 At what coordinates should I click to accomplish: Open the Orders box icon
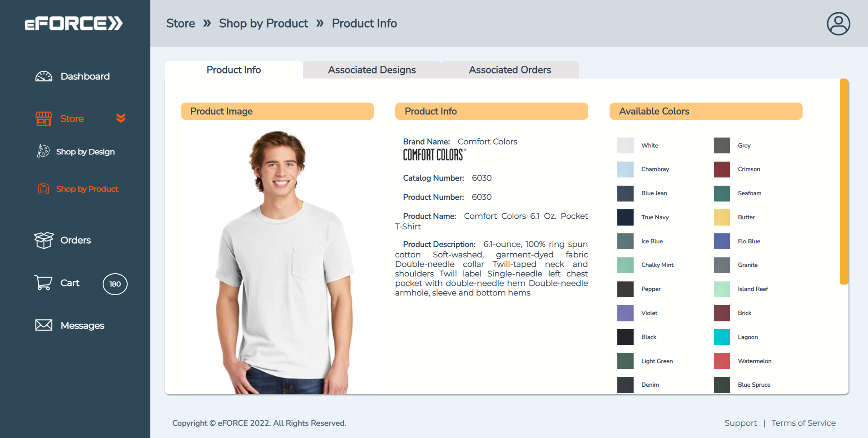pos(44,240)
